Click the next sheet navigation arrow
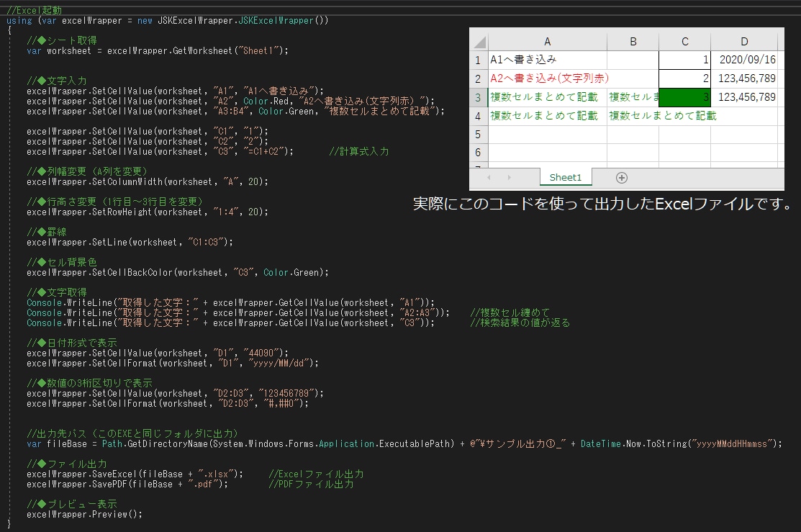801x532 pixels. coord(509,177)
